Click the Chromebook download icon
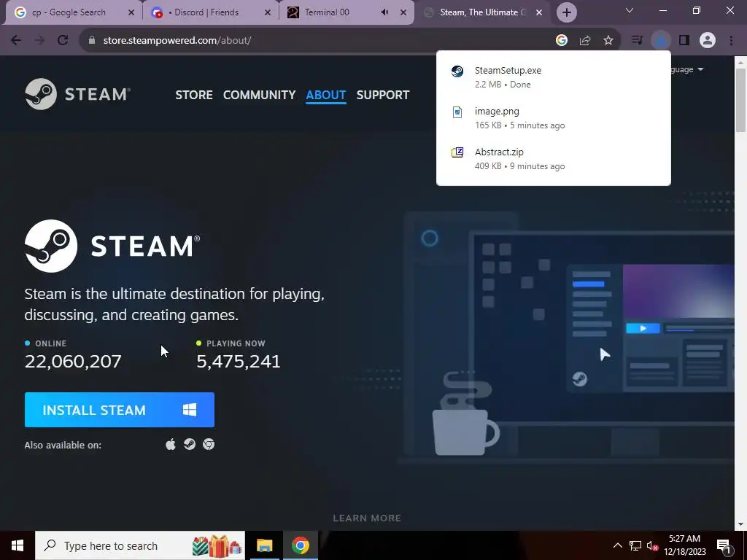Viewport: 747px width, 560px height. click(x=209, y=444)
